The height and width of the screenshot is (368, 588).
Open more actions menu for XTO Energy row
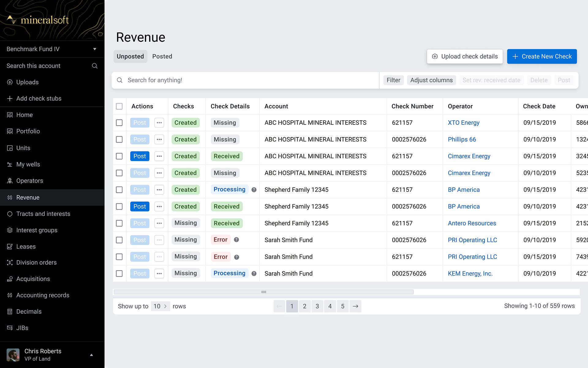pyautogui.click(x=159, y=123)
